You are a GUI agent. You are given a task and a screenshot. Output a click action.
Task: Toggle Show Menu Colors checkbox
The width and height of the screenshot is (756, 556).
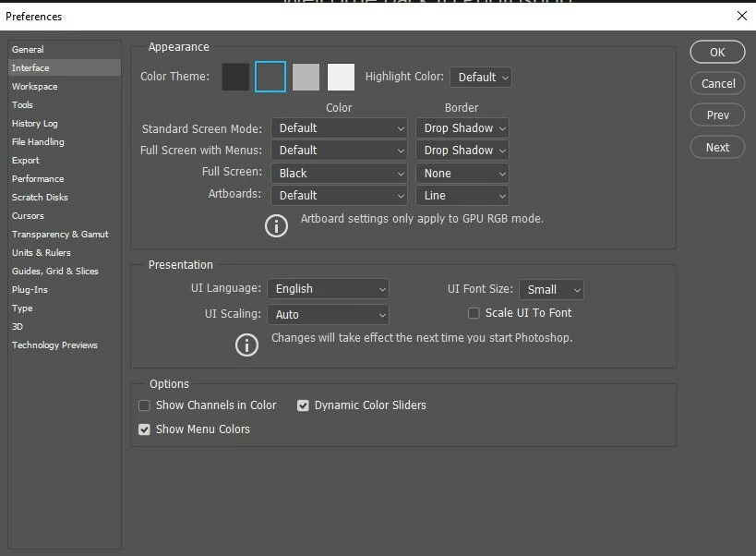tap(144, 429)
